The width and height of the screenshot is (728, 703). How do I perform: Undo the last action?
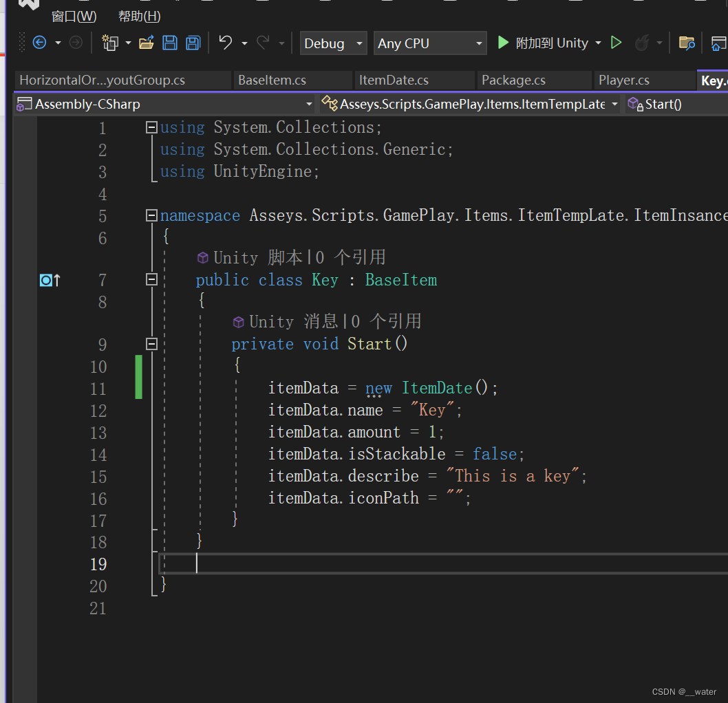226,43
